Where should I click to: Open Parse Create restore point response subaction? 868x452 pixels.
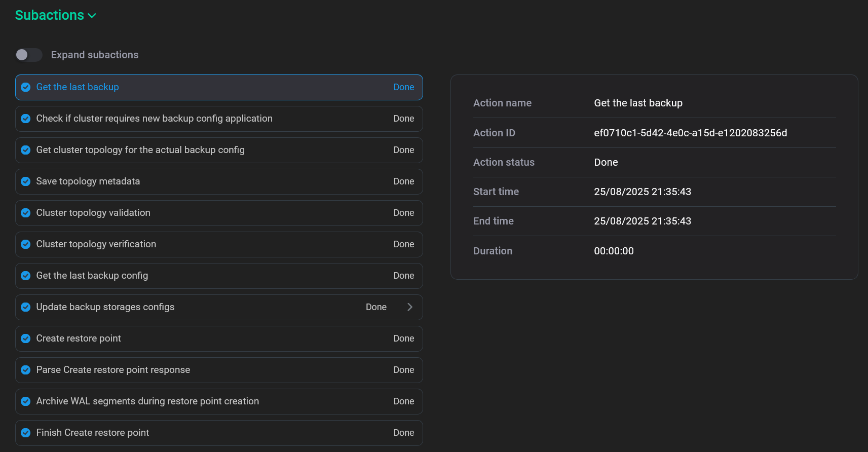pos(113,370)
